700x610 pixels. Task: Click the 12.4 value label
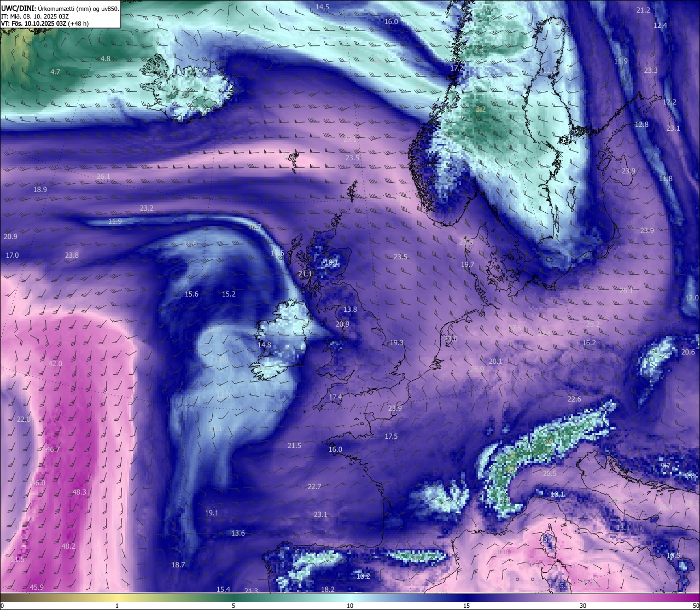pos(661,26)
